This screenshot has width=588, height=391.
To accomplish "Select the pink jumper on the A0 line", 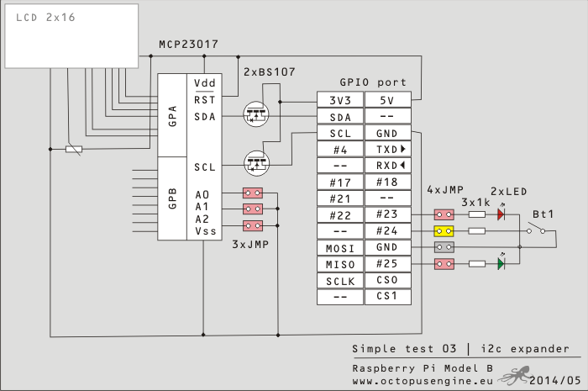I will 253,193.
